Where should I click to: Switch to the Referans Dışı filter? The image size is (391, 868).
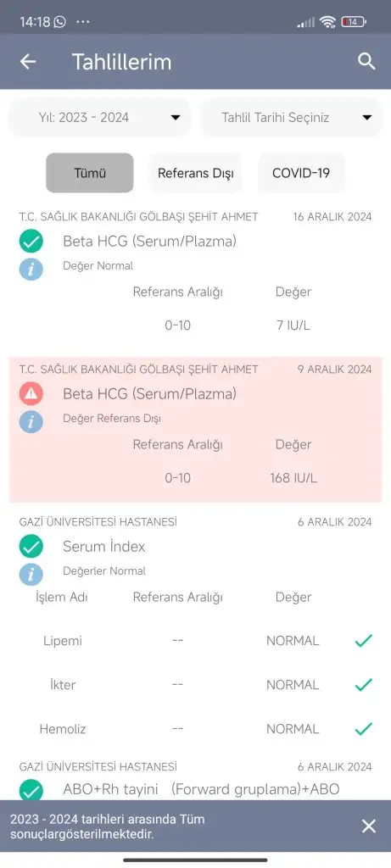pos(196,173)
